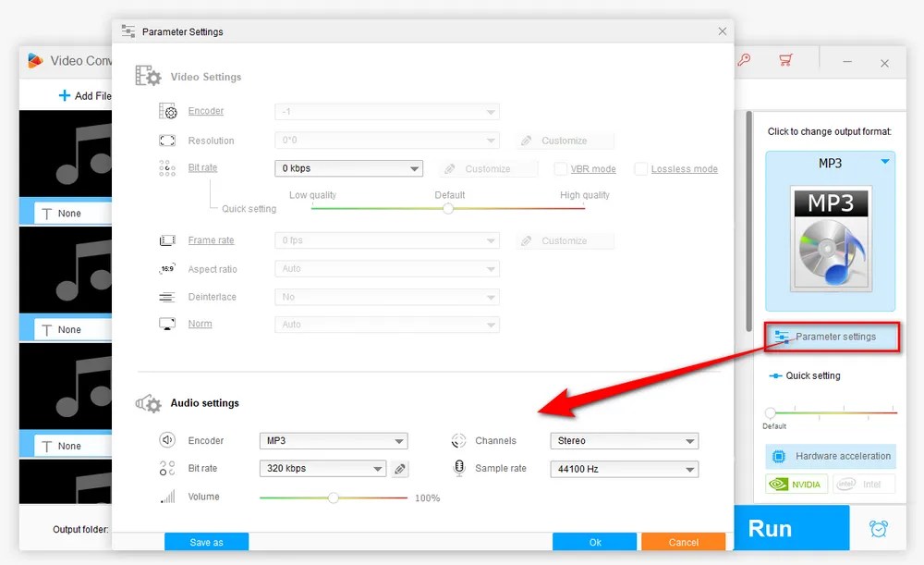Screen dimensions: 924x565
Task: Click the Intel acceleration button
Action: (864, 485)
